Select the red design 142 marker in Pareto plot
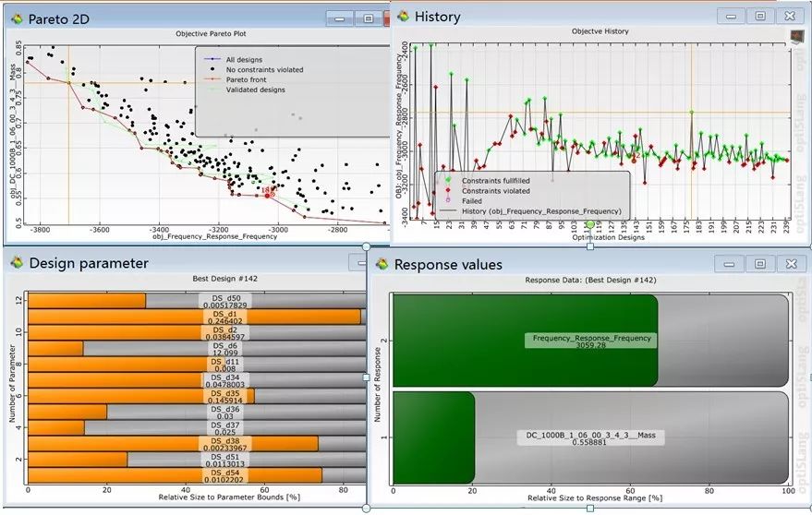812x515 pixels. click(x=267, y=196)
